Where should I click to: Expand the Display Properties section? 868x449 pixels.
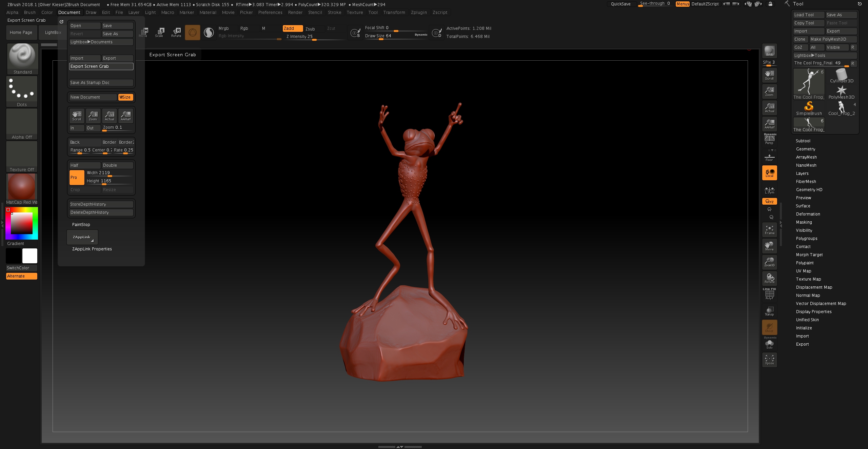(814, 312)
